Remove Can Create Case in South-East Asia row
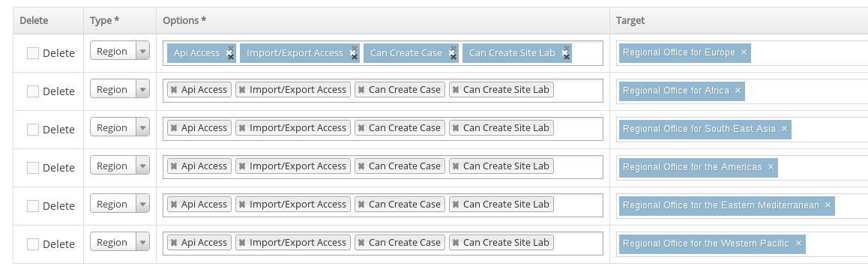 pos(361,128)
